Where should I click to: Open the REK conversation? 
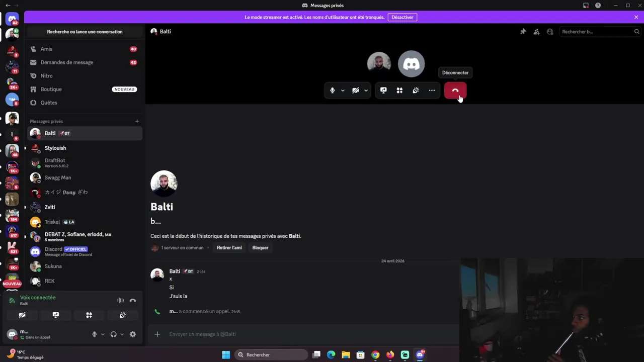tap(85, 281)
